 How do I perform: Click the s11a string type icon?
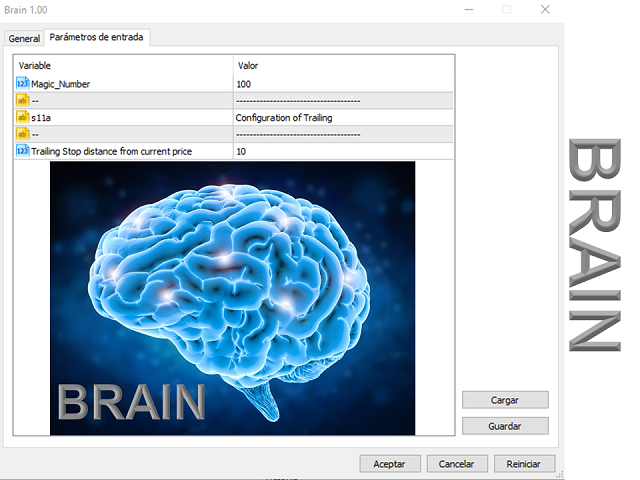point(23,117)
